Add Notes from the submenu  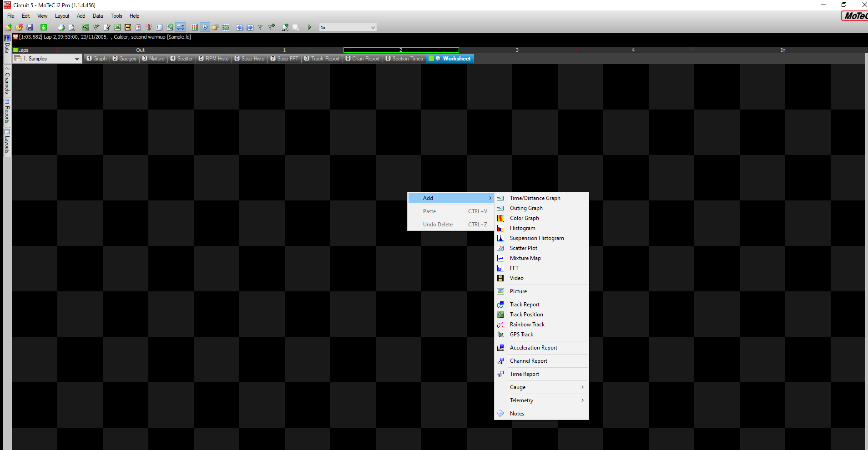(x=541, y=414)
